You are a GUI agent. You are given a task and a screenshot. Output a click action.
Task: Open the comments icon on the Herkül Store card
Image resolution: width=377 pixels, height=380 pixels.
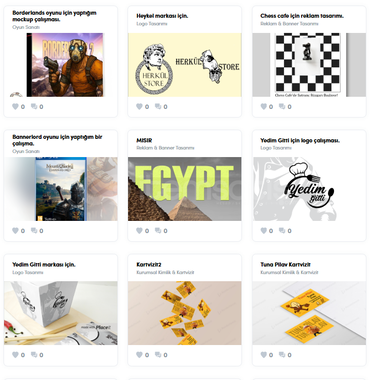pos(158,106)
